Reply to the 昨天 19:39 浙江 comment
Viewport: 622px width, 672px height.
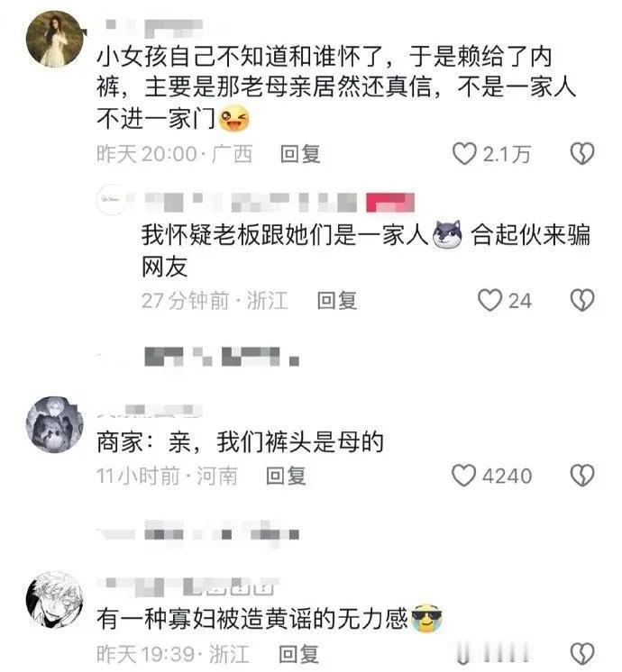coord(298,654)
